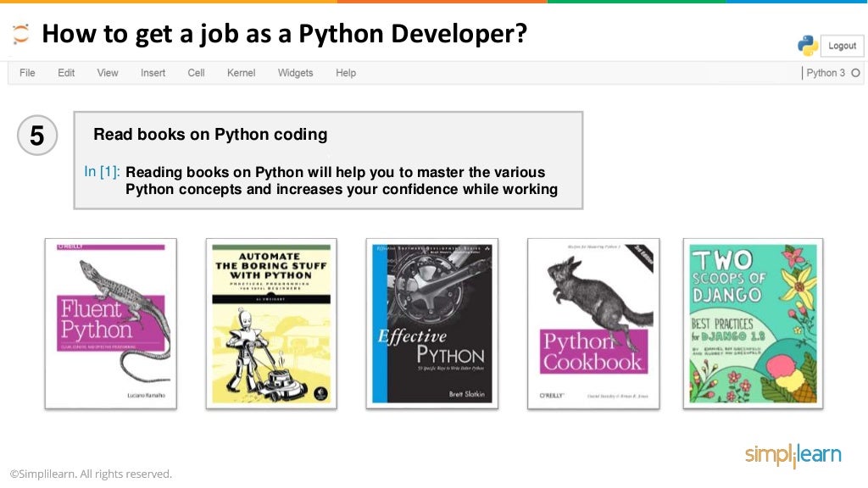The image size is (868, 488).
Task: Open the Edit menu
Action: [66, 73]
